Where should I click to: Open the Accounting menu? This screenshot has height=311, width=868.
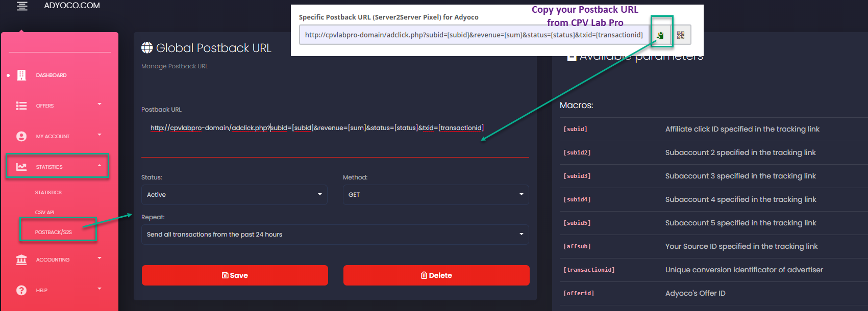[53, 260]
